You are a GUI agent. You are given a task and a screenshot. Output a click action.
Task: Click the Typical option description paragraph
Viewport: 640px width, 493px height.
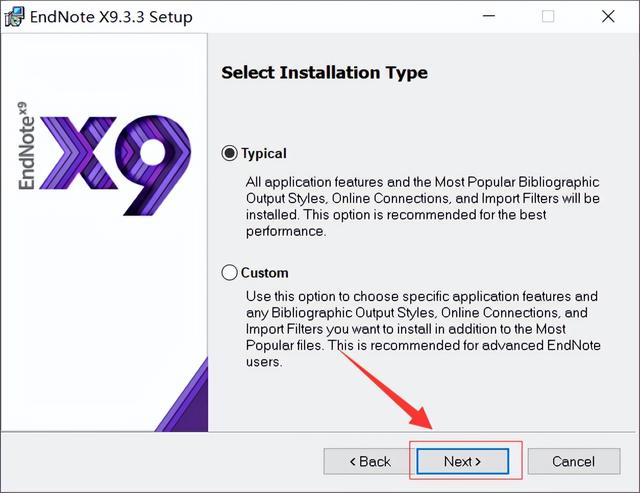(422, 207)
